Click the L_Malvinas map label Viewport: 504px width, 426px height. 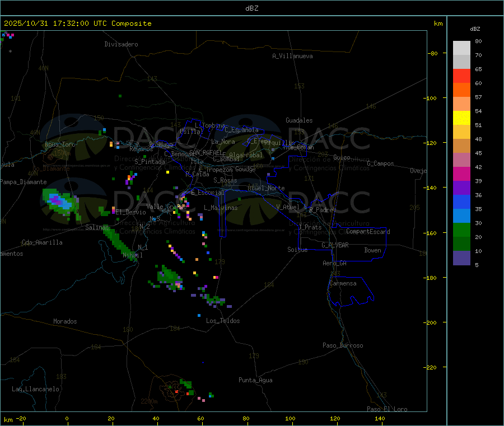(x=221, y=208)
